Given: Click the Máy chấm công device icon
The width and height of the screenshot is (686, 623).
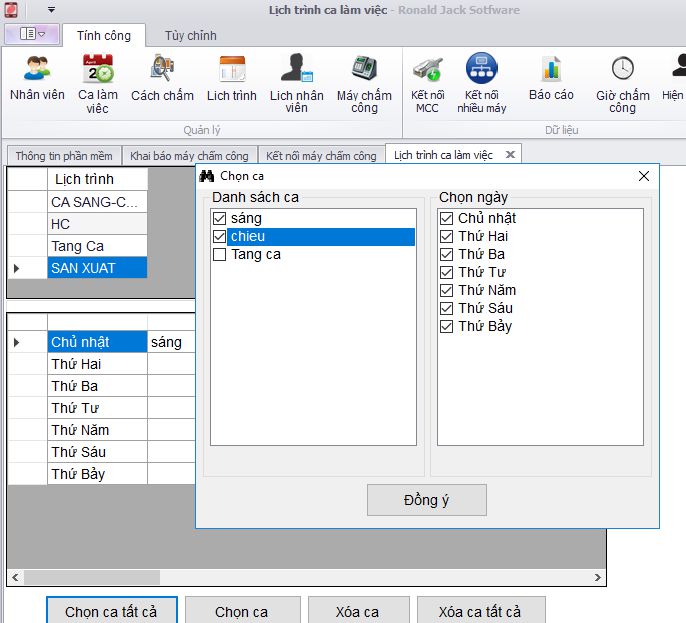Looking at the screenshot, I should tap(364, 70).
